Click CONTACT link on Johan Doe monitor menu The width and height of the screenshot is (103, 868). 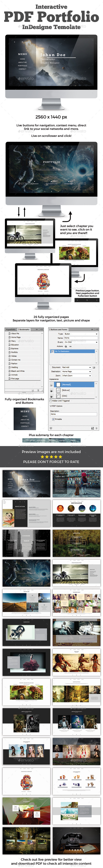(x=23, y=69)
